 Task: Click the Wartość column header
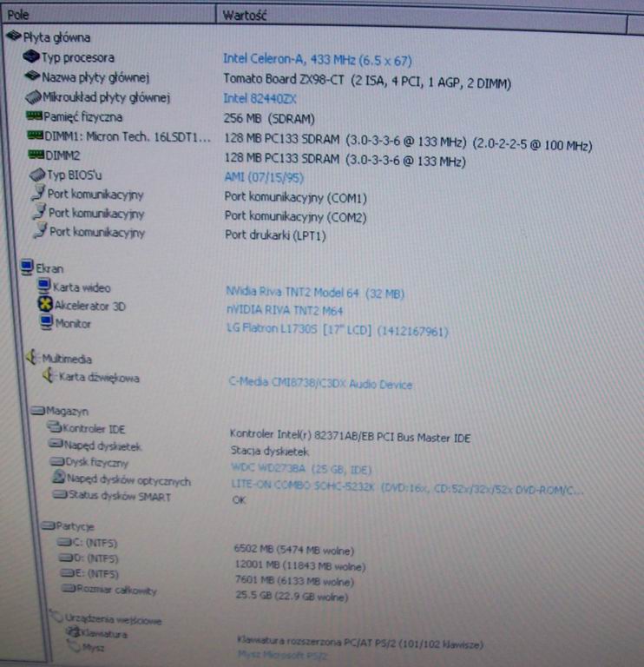[422, 17]
